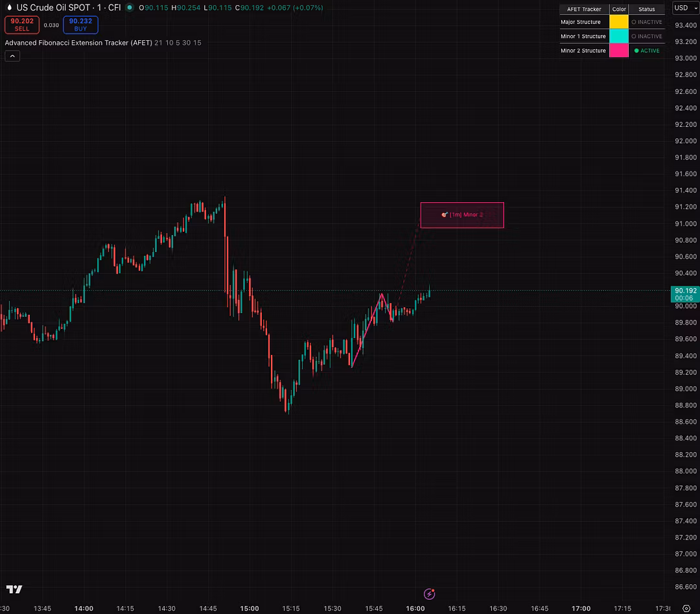Click the TradingView logo

pyautogui.click(x=14, y=589)
